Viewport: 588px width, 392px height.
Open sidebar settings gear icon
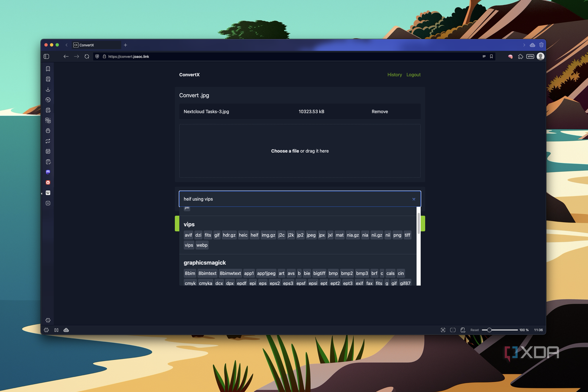coord(48,320)
